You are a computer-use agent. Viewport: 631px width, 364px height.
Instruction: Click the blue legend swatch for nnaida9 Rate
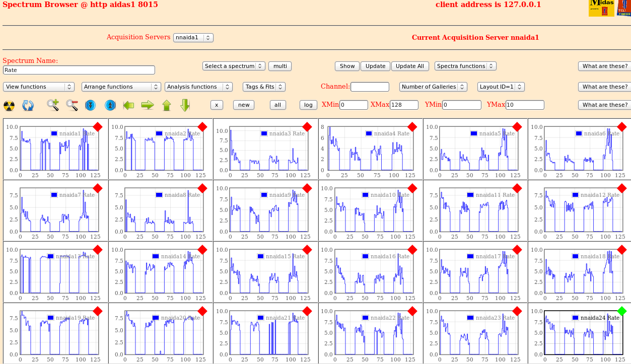264,195
